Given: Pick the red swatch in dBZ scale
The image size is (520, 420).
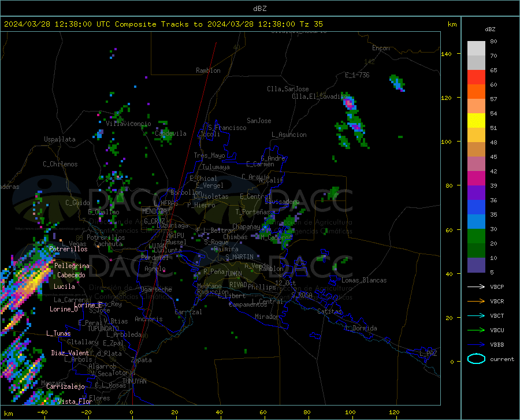Looking at the screenshot, I should coord(476,77).
